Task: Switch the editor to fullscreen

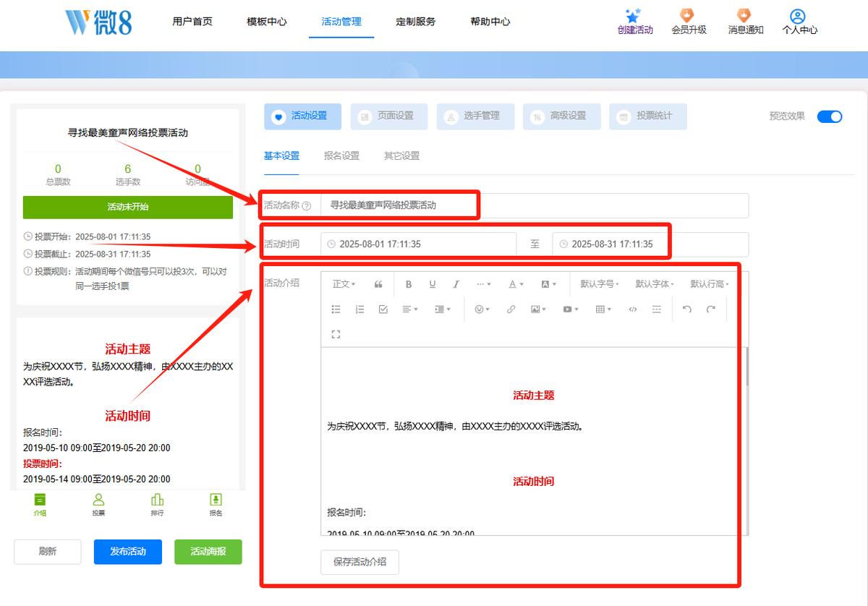Action: (x=336, y=334)
